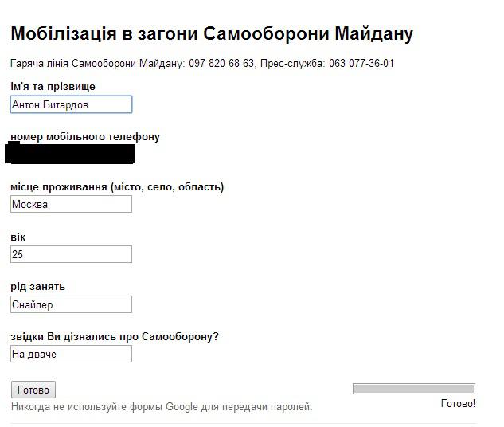This screenshot has height=427, width=504.
Task: Click the "Готово!" status text
Action: tap(457, 404)
